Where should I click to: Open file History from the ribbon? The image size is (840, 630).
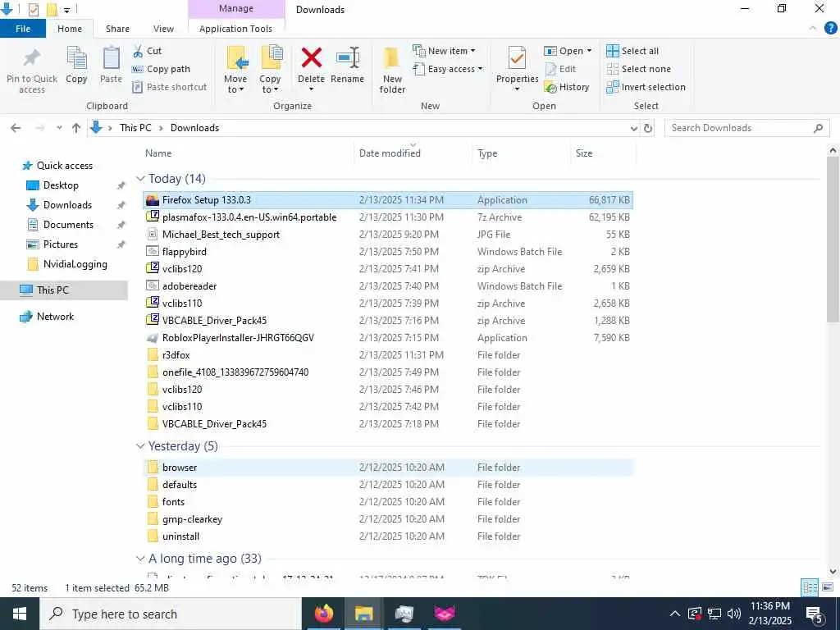click(567, 87)
